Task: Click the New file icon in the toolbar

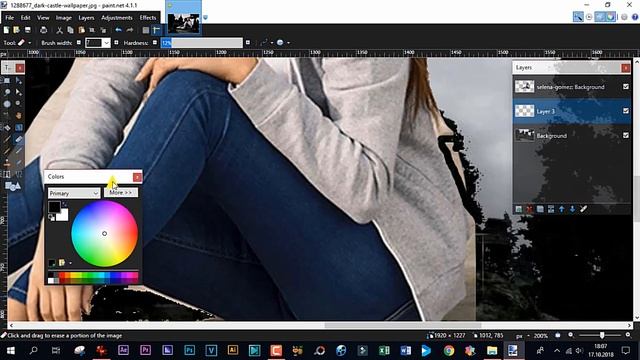Action: pyautogui.click(x=6, y=30)
